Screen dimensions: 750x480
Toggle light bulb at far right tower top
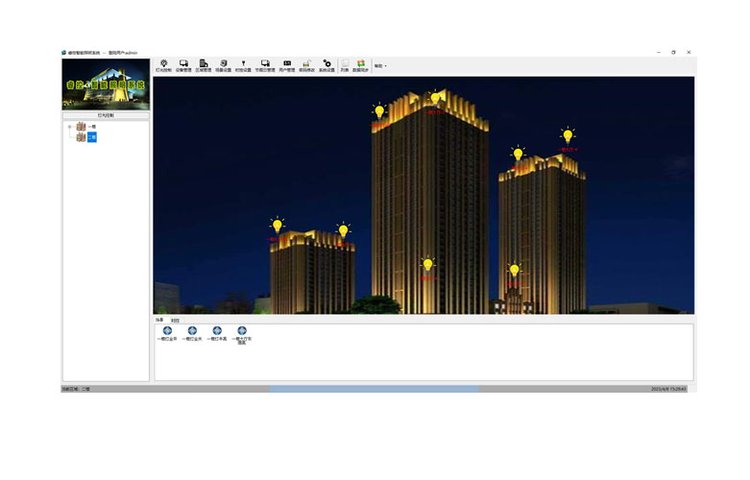tap(567, 135)
